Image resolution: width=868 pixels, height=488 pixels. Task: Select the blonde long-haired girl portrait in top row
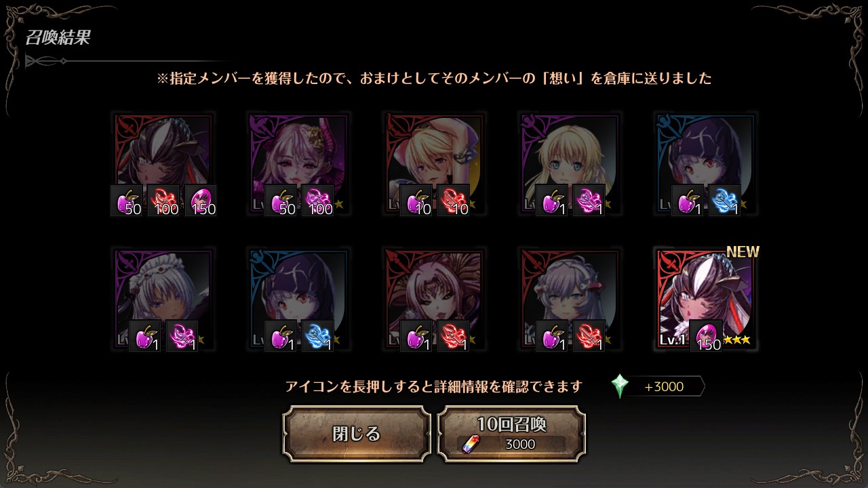point(570,164)
